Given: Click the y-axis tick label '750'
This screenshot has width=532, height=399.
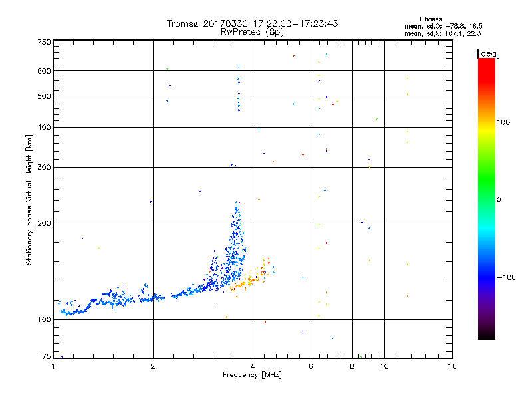Looking at the screenshot, I should [x=44, y=42].
